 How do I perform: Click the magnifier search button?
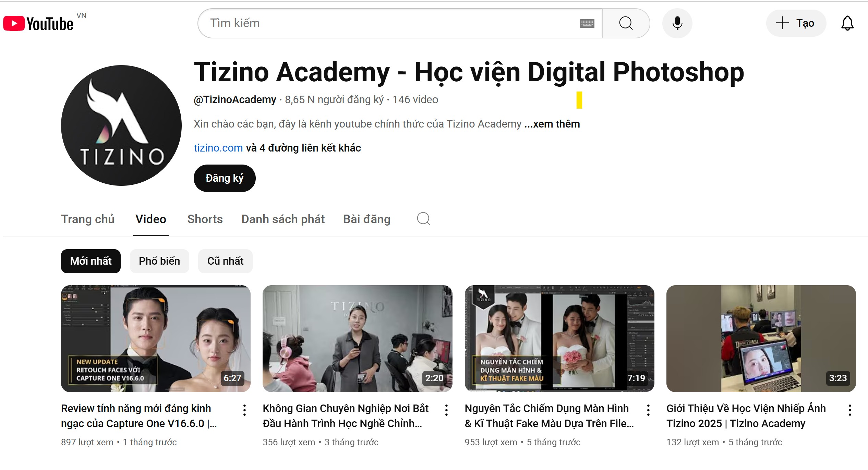[x=626, y=23]
